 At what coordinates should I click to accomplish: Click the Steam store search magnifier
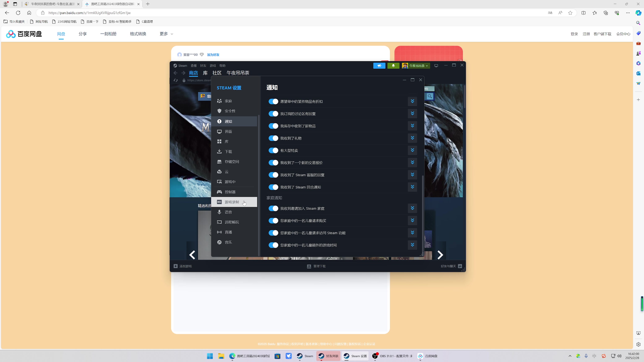pyautogui.click(x=430, y=96)
